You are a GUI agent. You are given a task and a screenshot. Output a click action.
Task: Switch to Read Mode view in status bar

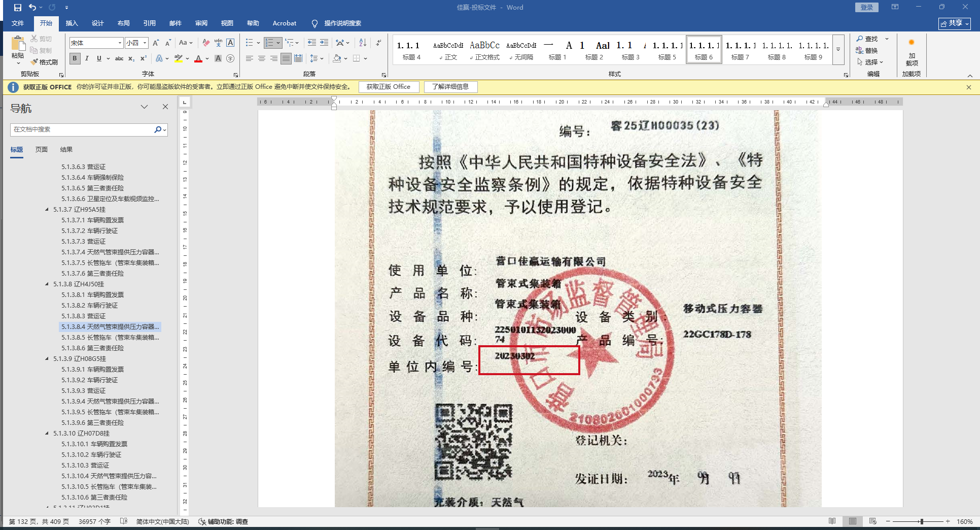pos(832,521)
